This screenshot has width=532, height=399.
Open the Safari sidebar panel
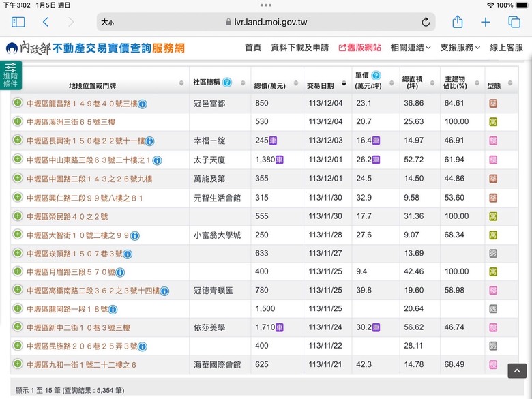(18, 22)
